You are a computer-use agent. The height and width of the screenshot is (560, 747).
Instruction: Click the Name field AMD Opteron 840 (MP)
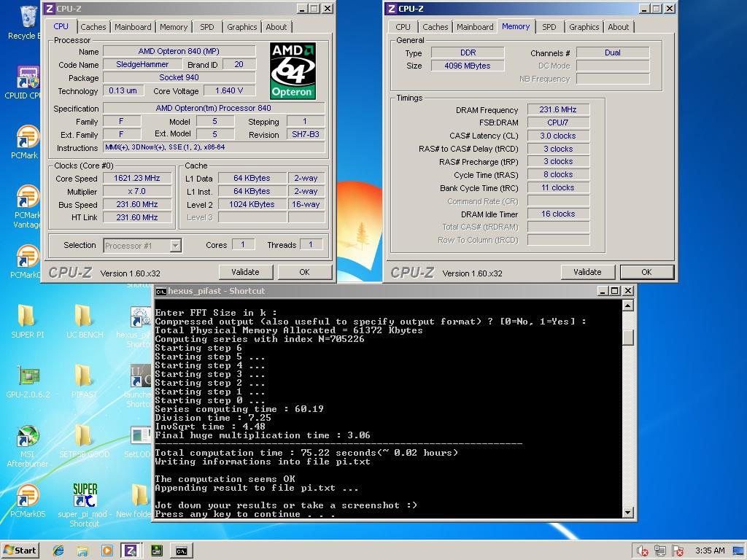(179, 51)
